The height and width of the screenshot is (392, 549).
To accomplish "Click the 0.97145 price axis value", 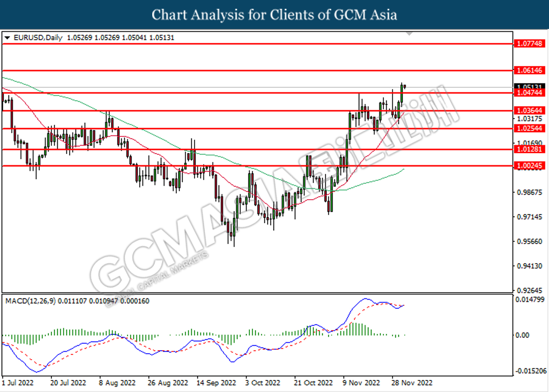I will pos(529,217).
